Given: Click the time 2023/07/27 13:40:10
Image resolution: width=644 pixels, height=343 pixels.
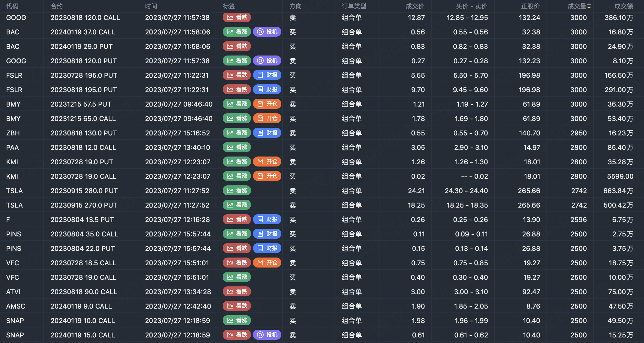Looking at the screenshot, I should click(x=178, y=147).
